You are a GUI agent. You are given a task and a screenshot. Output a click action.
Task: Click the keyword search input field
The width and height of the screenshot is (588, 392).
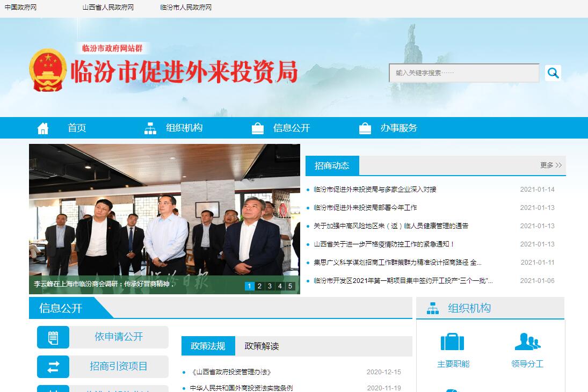coord(464,73)
